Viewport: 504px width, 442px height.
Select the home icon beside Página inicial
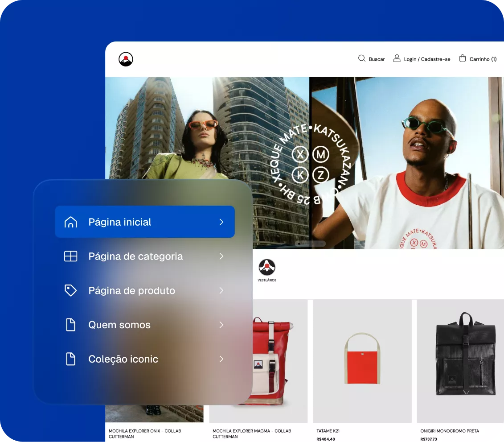coord(70,222)
